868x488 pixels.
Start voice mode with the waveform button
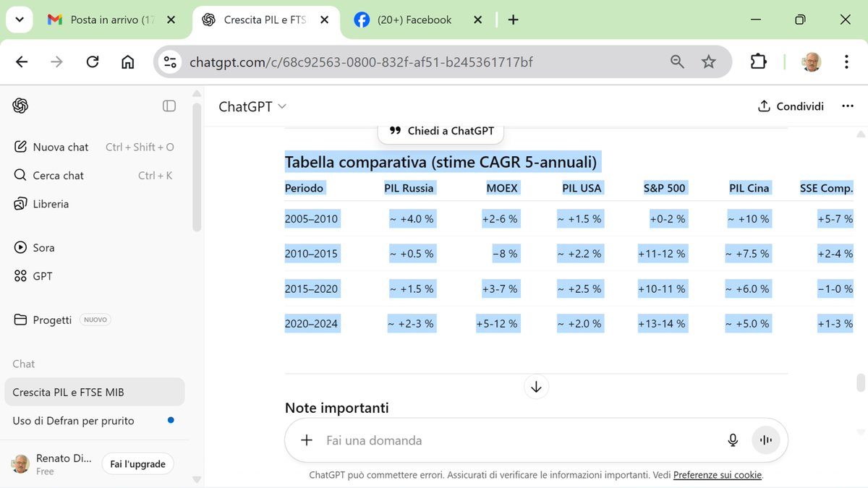pos(766,440)
